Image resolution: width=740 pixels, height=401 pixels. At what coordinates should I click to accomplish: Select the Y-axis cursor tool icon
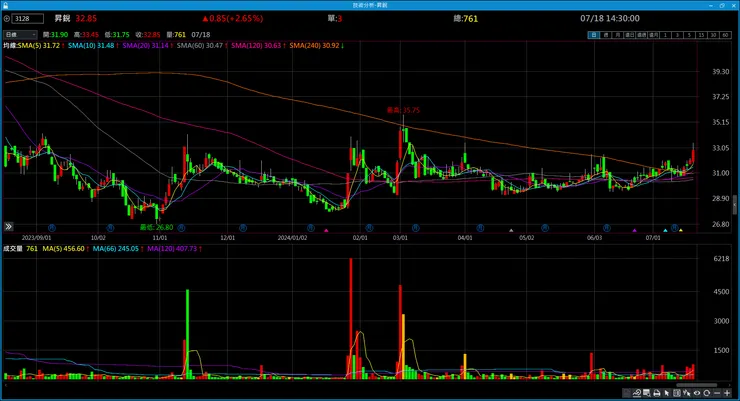[687, 393]
